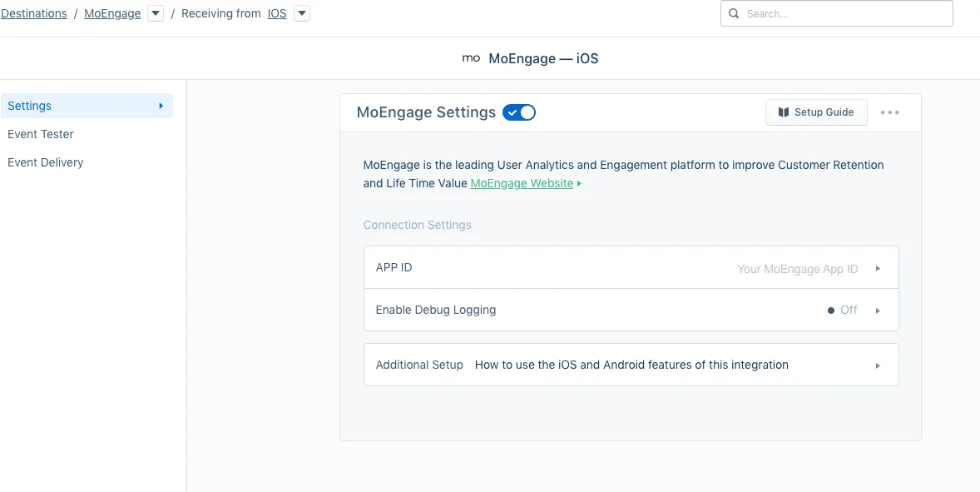Toggle the MoEngage Settings switch off
The height and width of the screenshot is (492, 980).
click(519, 112)
